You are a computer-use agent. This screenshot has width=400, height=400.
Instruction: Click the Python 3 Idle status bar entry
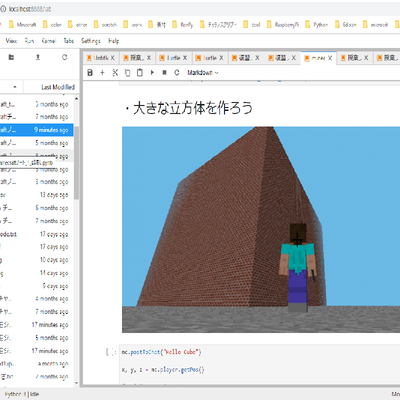click(x=22, y=394)
